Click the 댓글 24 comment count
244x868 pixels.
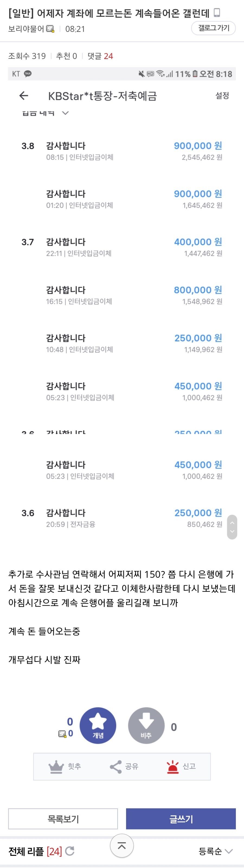pos(100,56)
